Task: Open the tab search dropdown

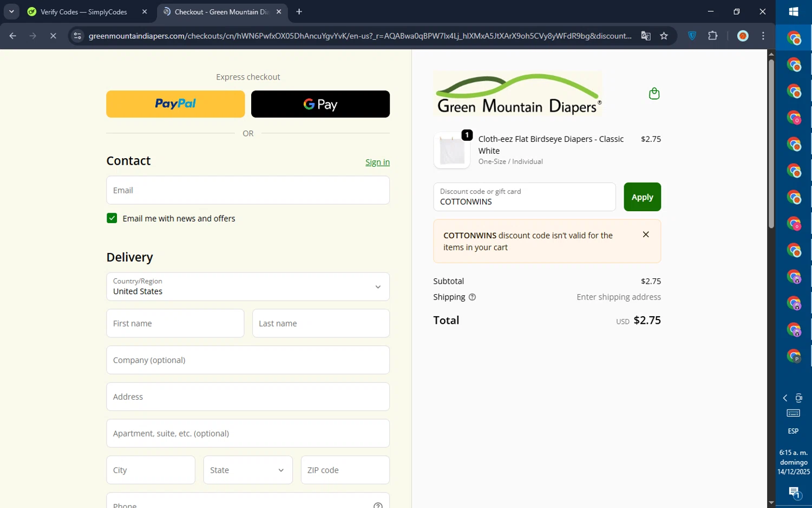Action: (x=11, y=12)
